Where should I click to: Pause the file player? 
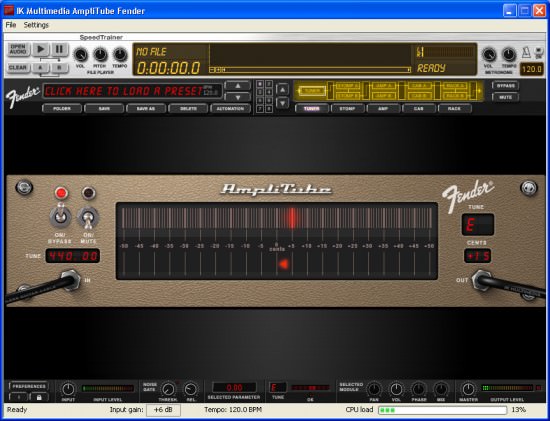pos(60,49)
